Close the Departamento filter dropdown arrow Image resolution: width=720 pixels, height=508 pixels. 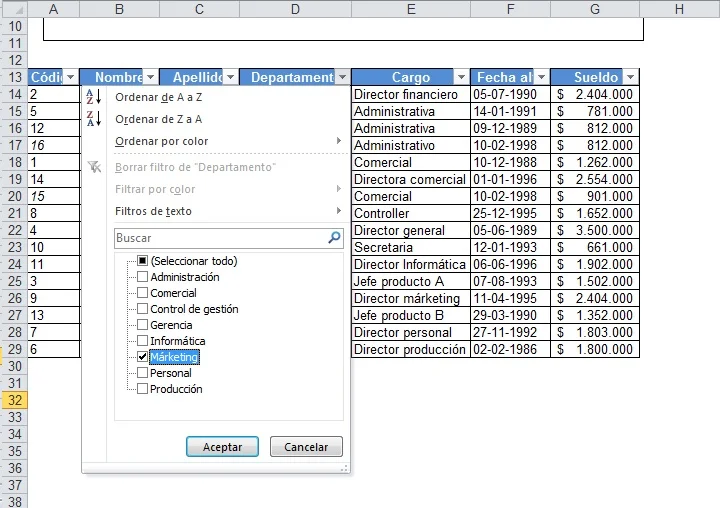[x=342, y=77]
